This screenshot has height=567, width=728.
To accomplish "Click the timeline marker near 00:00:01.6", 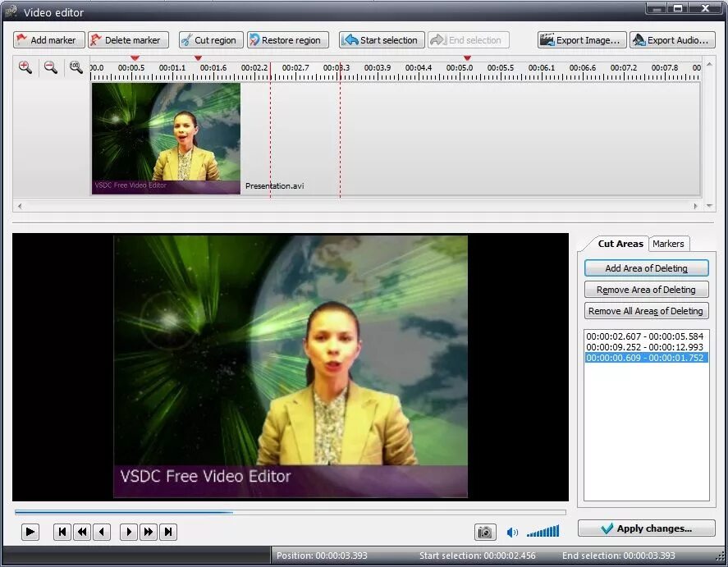I will point(198,58).
